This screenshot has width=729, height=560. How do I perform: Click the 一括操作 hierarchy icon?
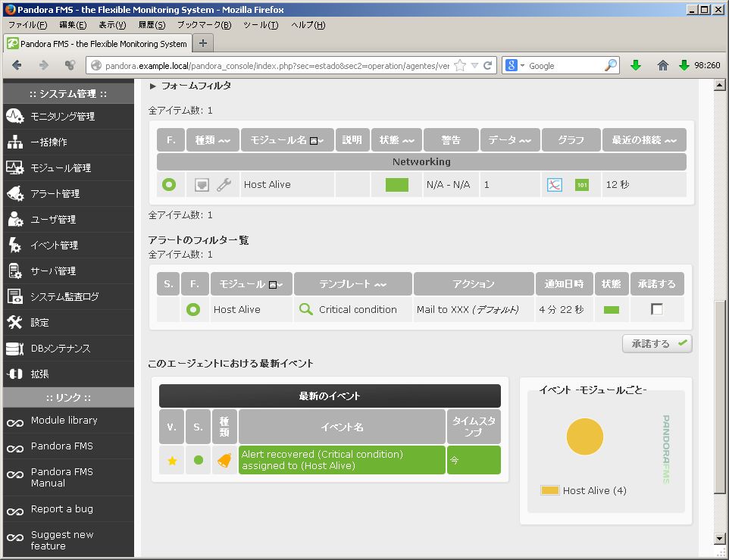click(15, 142)
